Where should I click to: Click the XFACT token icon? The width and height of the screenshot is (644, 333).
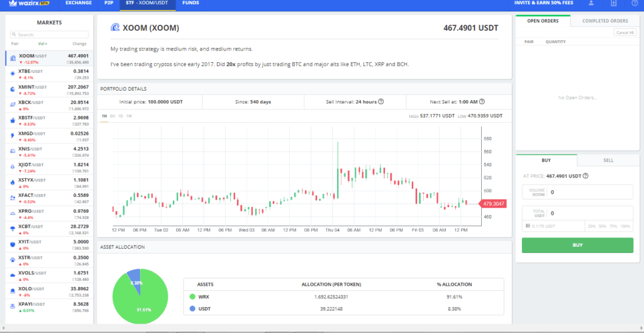pos(13,197)
